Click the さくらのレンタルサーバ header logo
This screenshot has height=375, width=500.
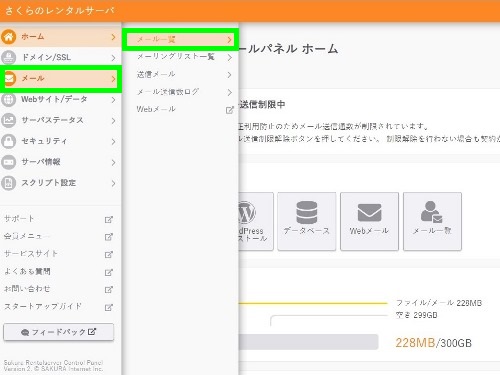click(x=60, y=11)
